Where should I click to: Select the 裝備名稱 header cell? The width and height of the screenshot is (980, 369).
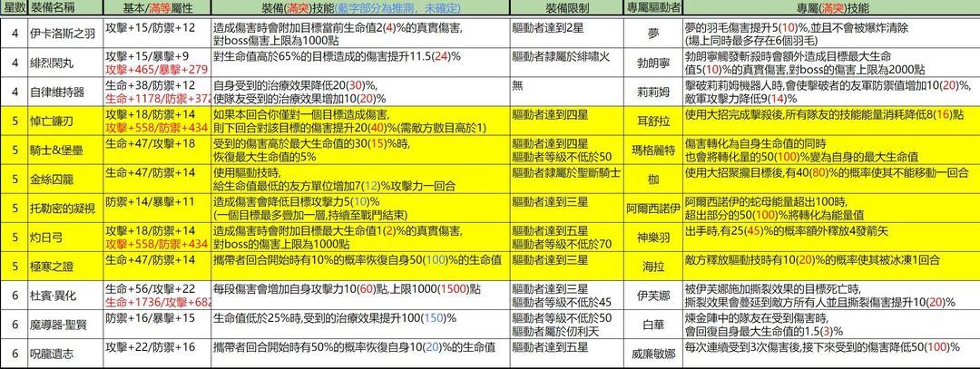(65, 9)
